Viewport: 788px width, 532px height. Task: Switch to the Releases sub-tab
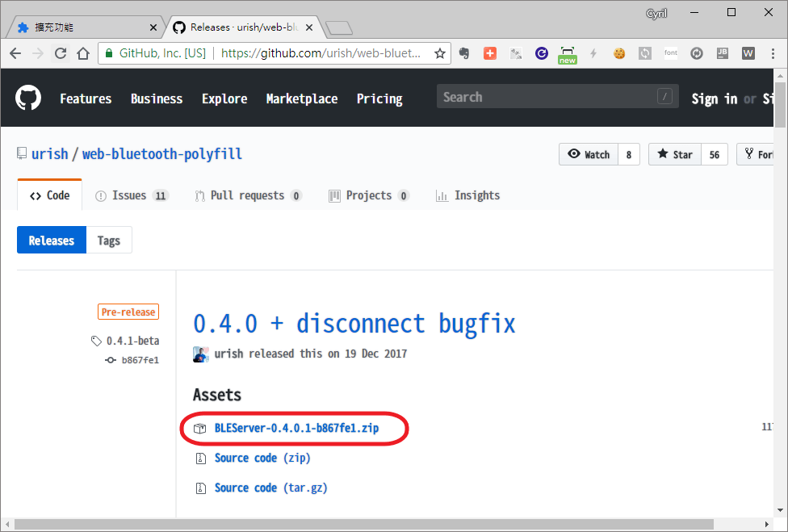click(x=52, y=240)
